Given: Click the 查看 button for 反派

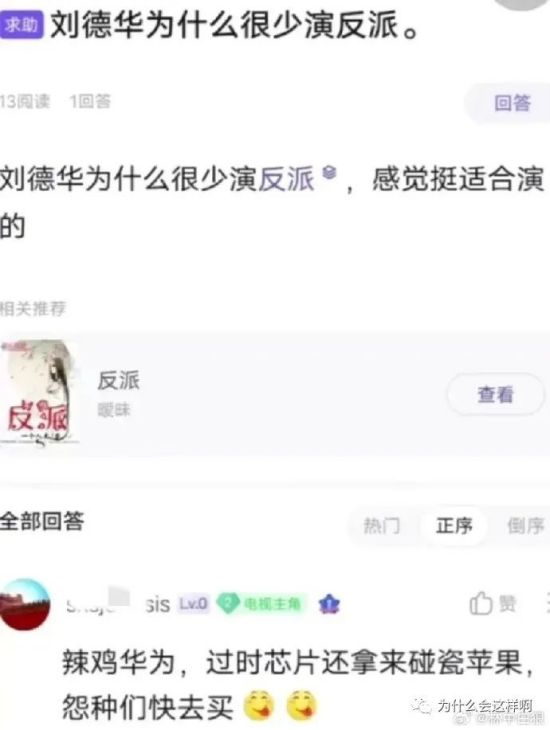Looking at the screenshot, I should click(x=496, y=394).
